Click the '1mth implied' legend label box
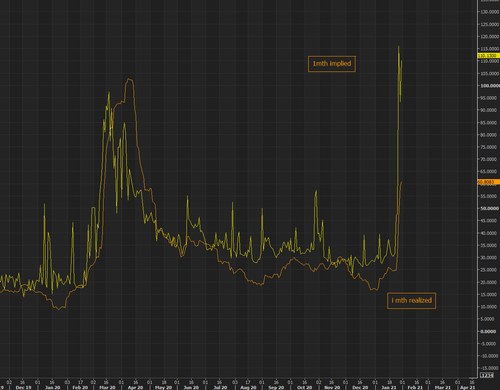 coord(332,64)
